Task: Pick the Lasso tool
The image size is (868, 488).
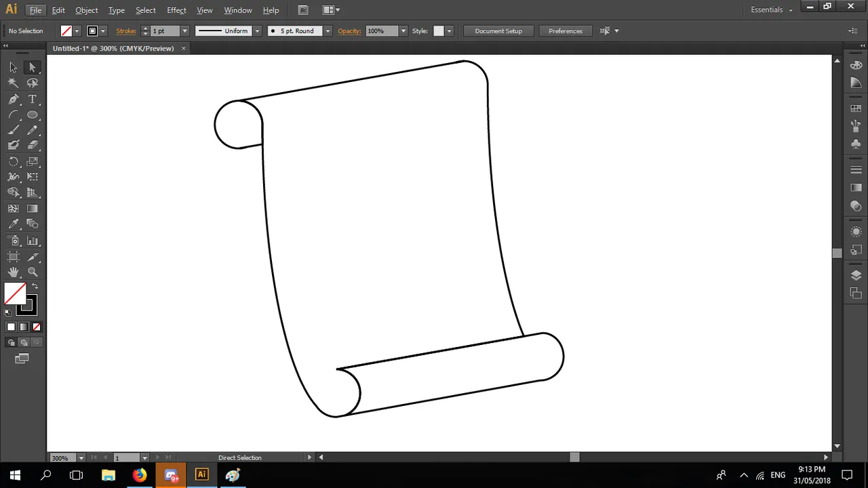Action: pyautogui.click(x=32, y=83)
